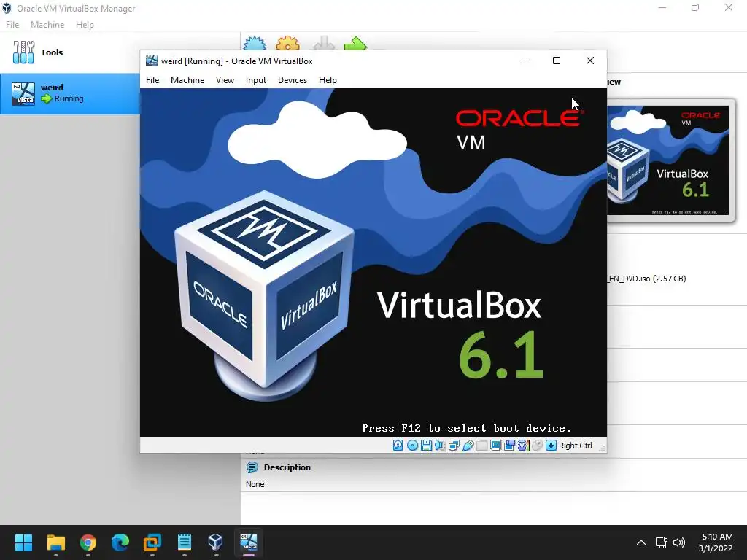Viewport: 747px width, 560px height.
Task: Click the EN_DVD.iso (2.57 GB) text
Action: click(646, 279)
